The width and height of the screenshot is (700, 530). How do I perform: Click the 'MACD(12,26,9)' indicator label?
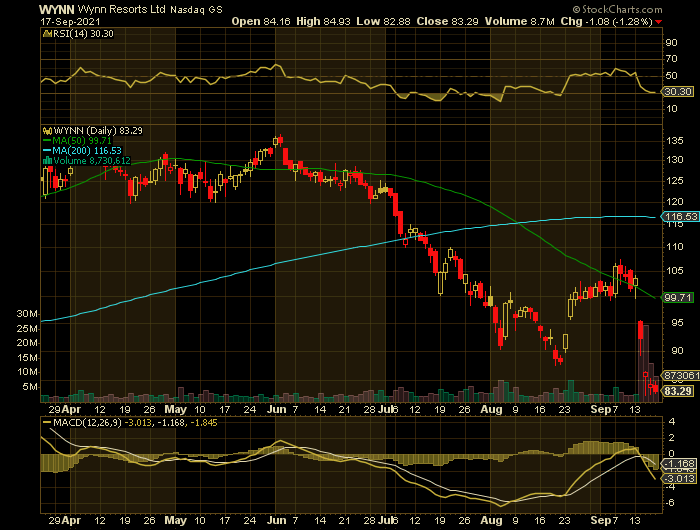point(87,422)
